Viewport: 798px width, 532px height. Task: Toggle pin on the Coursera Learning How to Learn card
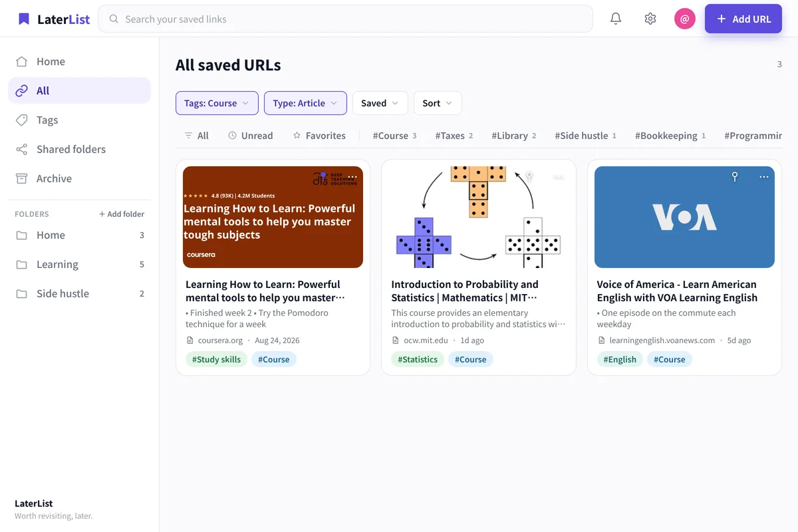tap(323, 177)
